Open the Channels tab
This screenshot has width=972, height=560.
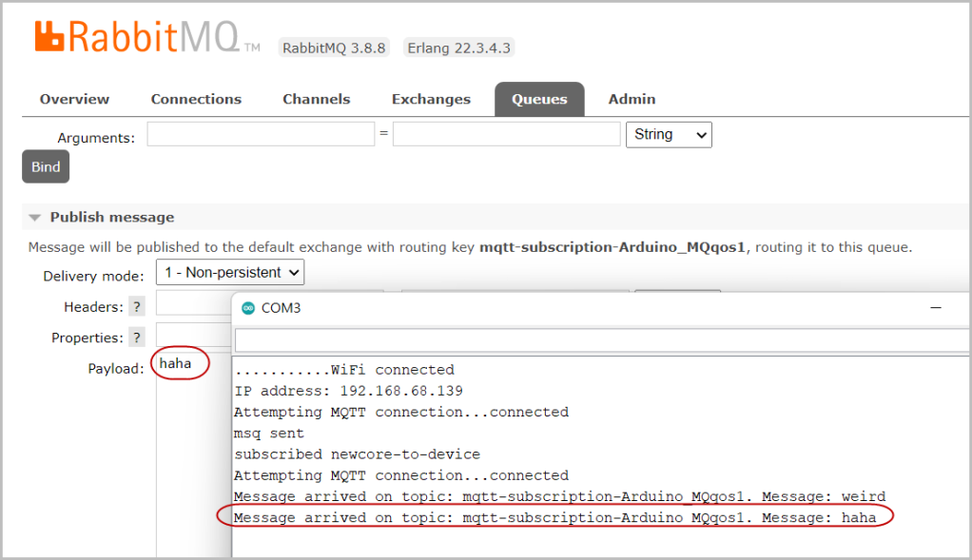pyautogui.click(x=316, y=99)
